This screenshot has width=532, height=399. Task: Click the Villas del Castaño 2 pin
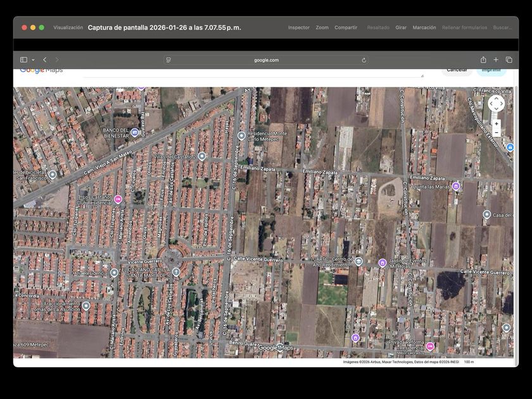(x=202, y=156)
